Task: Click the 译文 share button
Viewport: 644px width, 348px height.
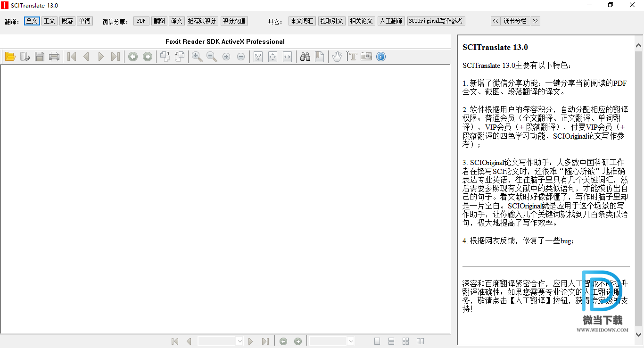Action: pyautogui.click(x=177, y=21)
